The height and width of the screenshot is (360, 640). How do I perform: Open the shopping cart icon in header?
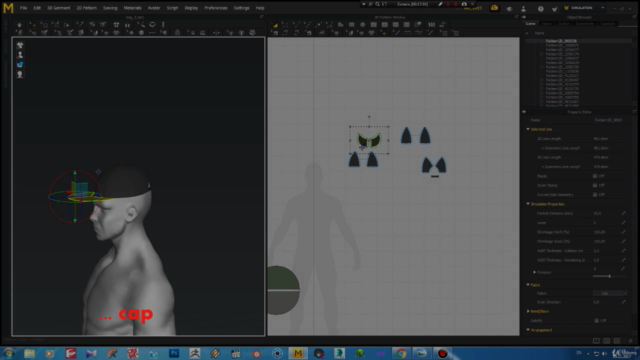click(x=555, y=8)
